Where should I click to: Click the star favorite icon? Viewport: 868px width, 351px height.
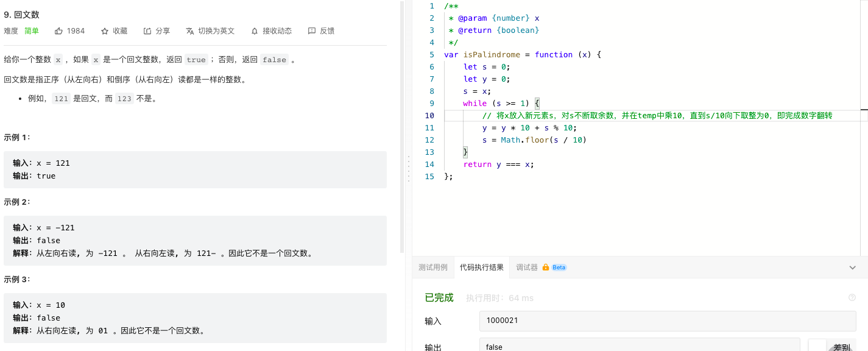point(105,30)
